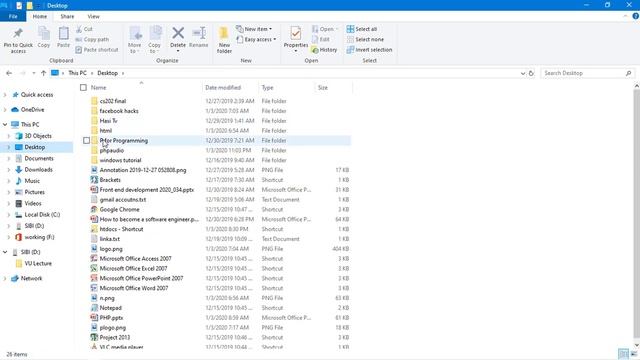Switch to the View ribbon tab
Screen dimensions: 640x360
(x=93, y=16)
